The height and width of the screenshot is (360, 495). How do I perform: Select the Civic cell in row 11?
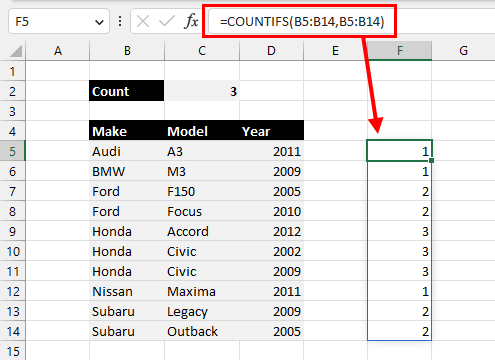click(x=202, y=271)
